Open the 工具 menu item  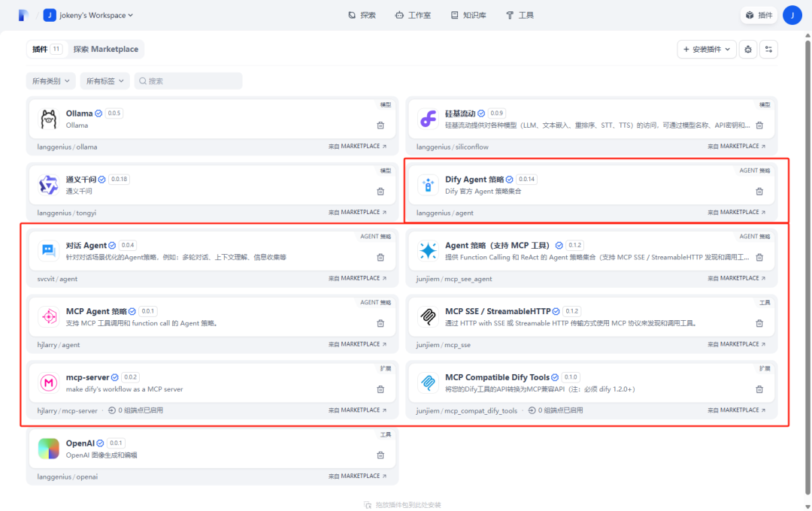[x=520, y=15]
